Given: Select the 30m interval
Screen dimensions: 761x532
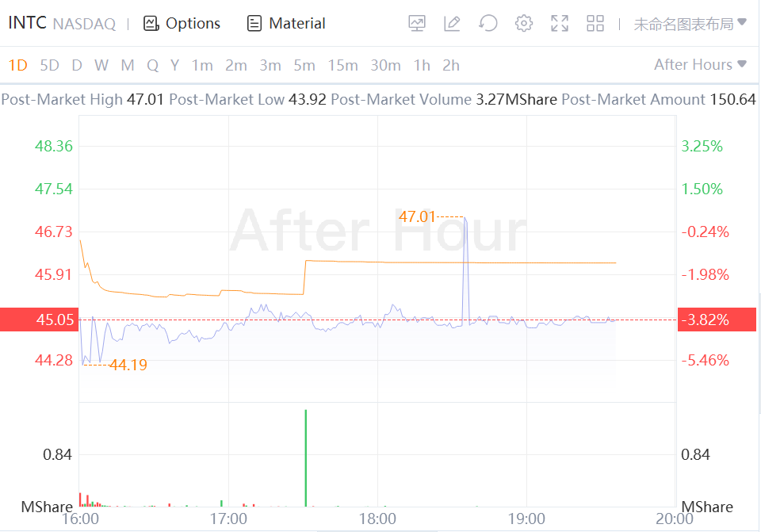Looking at the screenshot, I should point(385,65).
